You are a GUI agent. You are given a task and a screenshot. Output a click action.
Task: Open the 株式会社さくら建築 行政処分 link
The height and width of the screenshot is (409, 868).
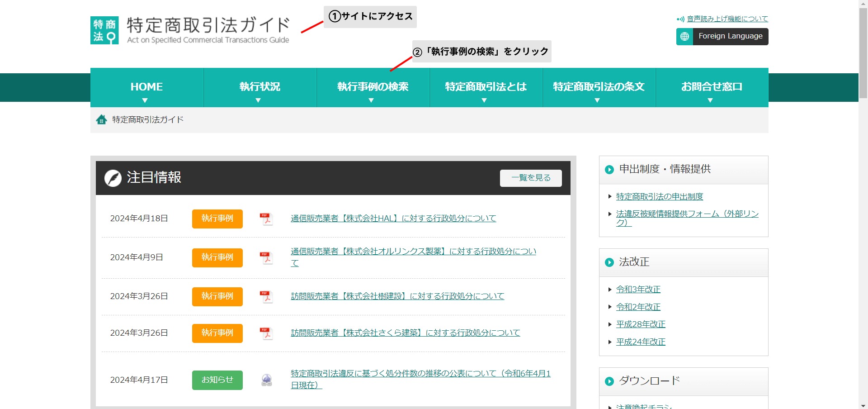coord(406,333)
